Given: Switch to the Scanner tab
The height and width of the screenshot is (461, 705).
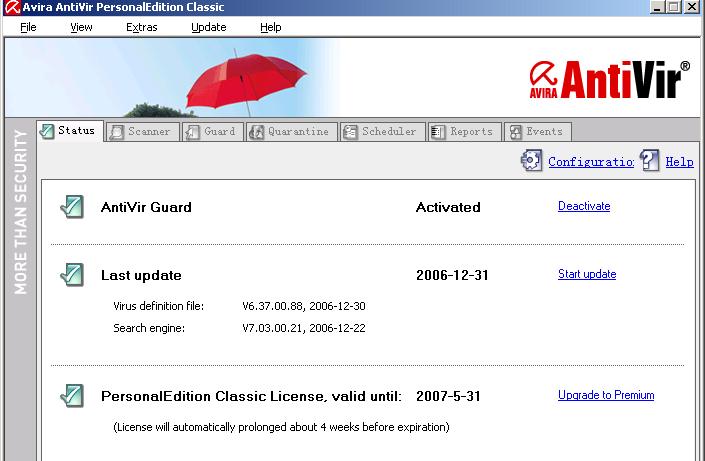Looking at the screenshot, I should click(143, 132).
